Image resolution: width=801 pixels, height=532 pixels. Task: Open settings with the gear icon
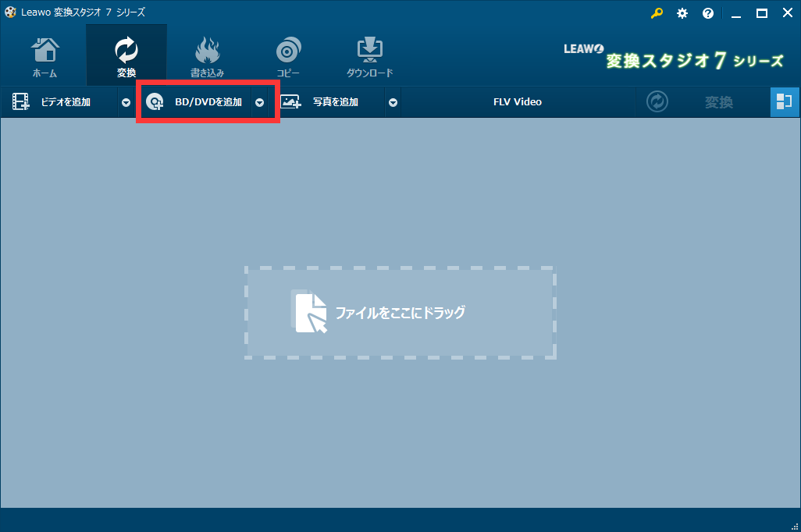click(682, 13)
